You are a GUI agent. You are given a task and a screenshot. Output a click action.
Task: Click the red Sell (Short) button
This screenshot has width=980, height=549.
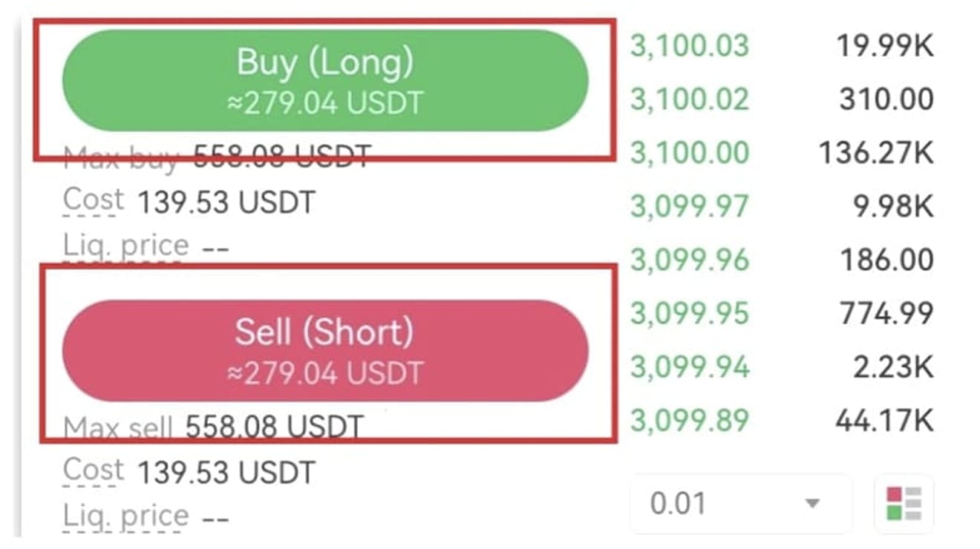click(324, 350)
